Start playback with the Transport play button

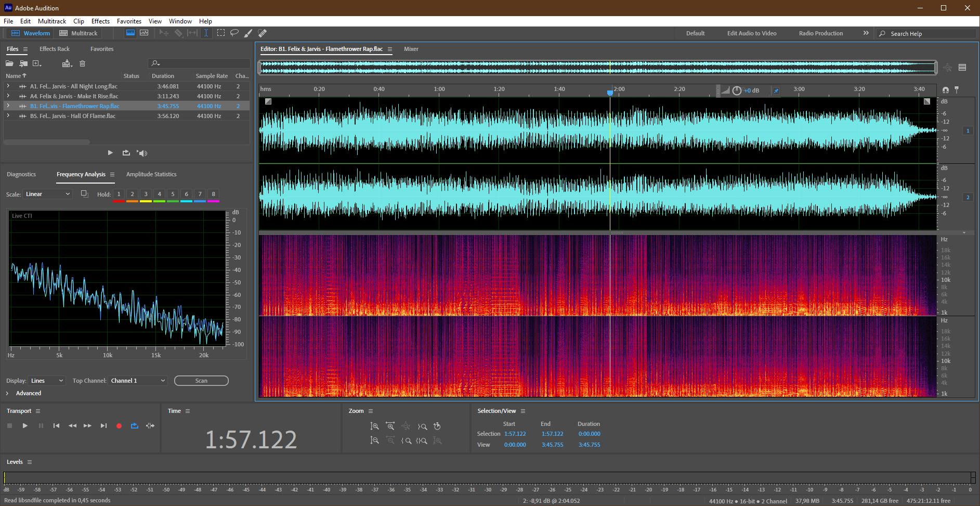tap(25, 425)
